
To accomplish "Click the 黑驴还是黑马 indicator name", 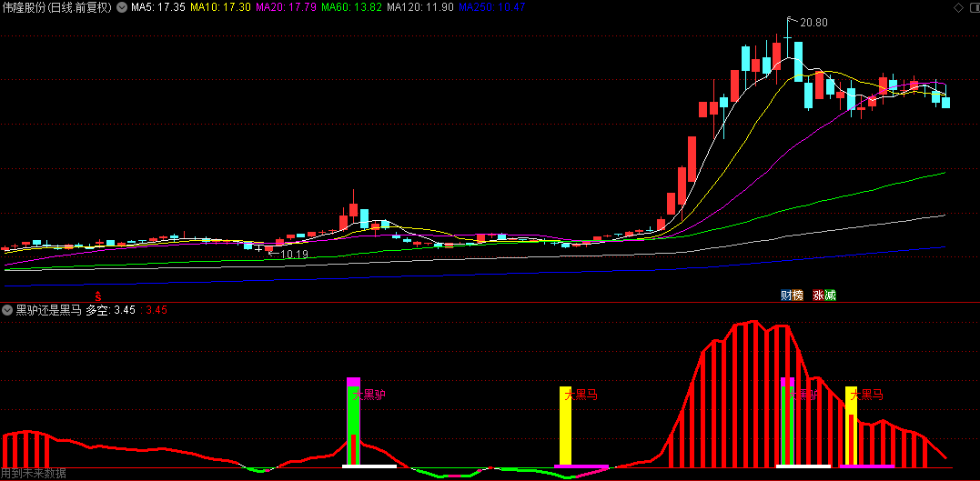I will [49, 309].
